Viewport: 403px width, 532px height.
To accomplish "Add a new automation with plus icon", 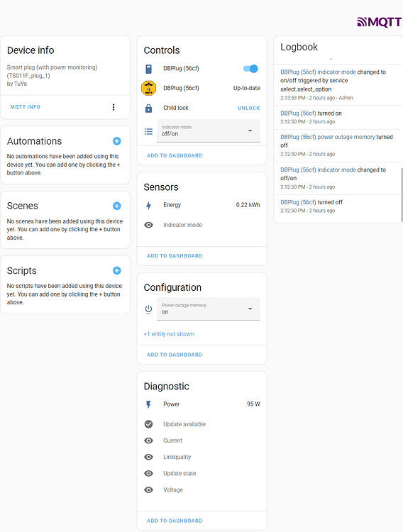I will coord(117,141).
